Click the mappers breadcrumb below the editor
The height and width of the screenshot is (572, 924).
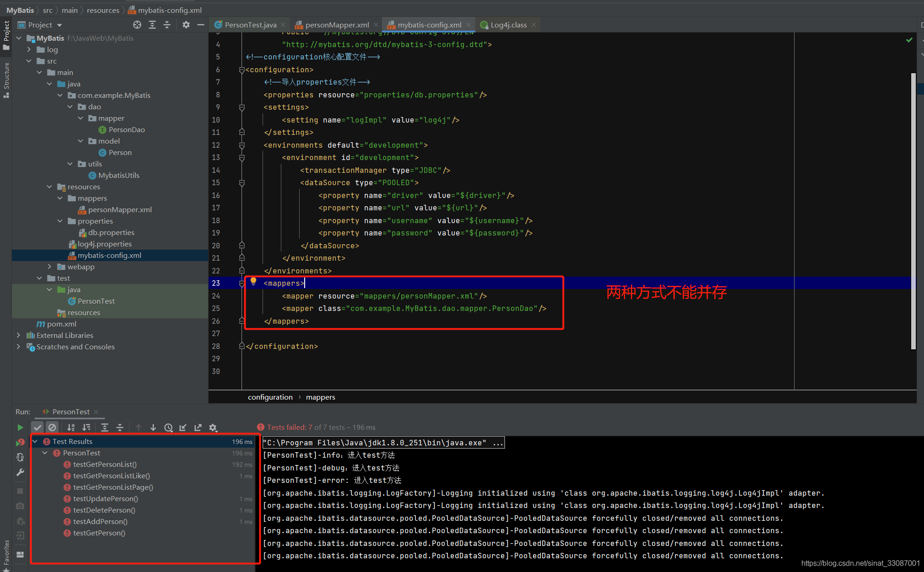320,397
